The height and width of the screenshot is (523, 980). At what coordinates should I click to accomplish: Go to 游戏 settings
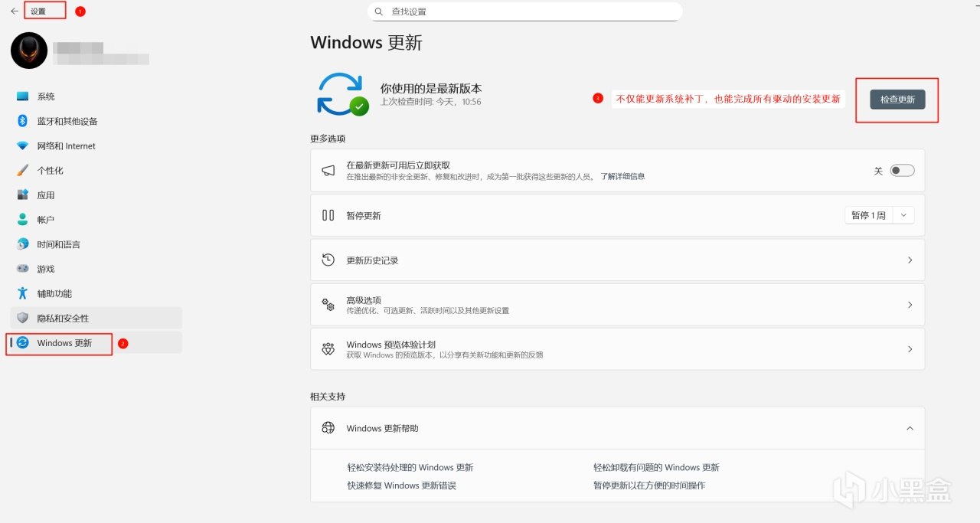[x=96, y=269]
